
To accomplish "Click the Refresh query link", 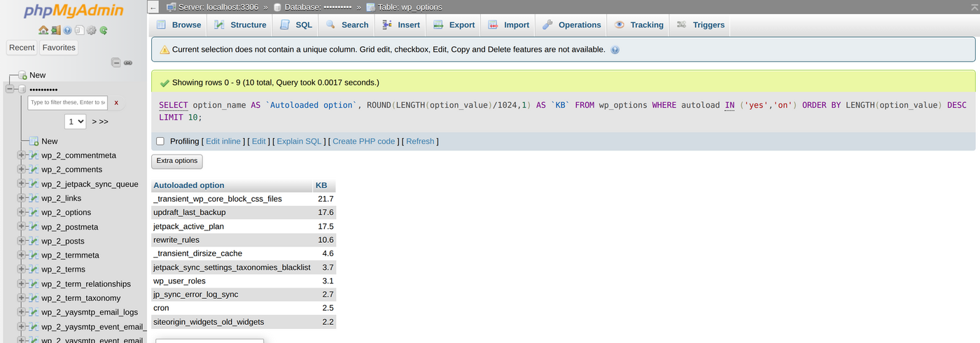I will [x=420, y=141].
